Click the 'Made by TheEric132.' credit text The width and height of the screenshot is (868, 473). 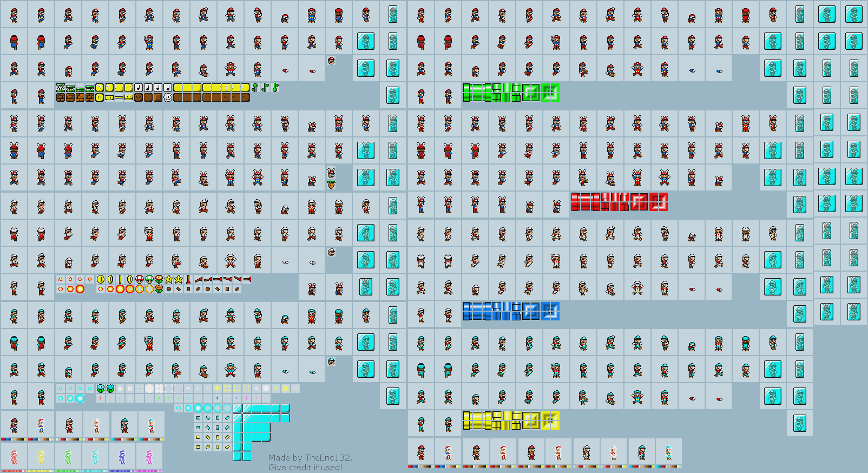(x=310, y=458)
